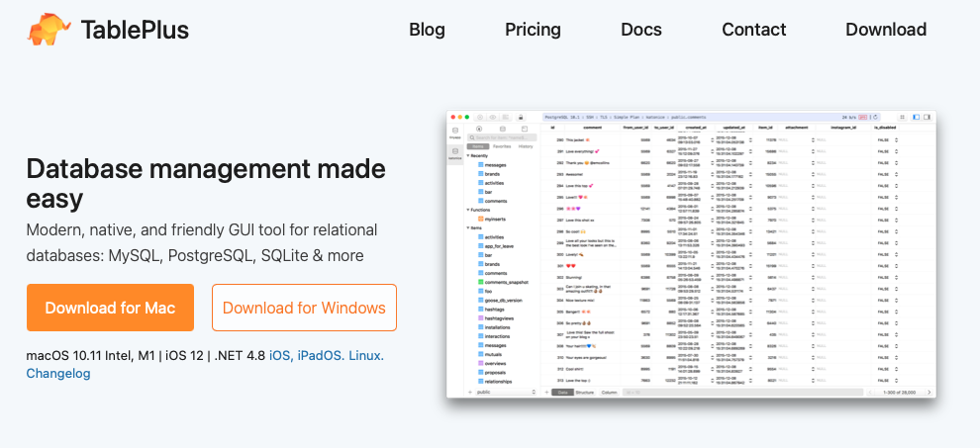The width and height of the screenshot is (980, 448).
Task: Click the TablePlus elephant logo
Action: pyautogui.click(x=49, y=30)
